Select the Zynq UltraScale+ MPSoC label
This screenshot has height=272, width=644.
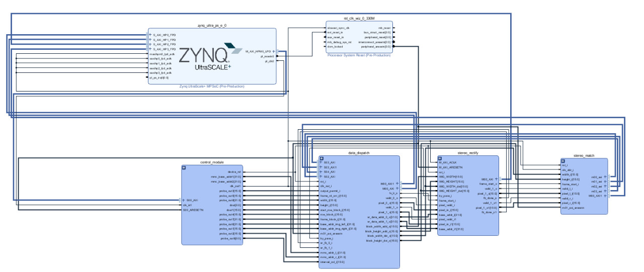211,86
